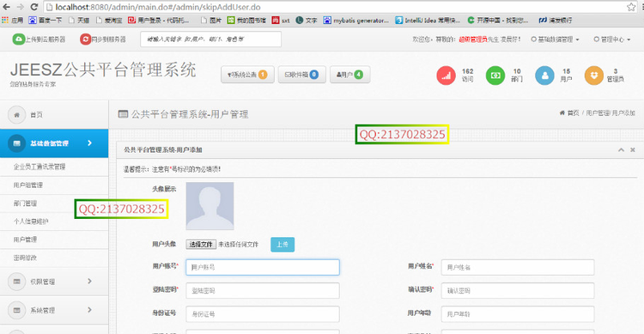Image resolution: width=644 pixels, height=334 pixels.
Task: Bookmark this page with the star icon
Action: point(631,7)
